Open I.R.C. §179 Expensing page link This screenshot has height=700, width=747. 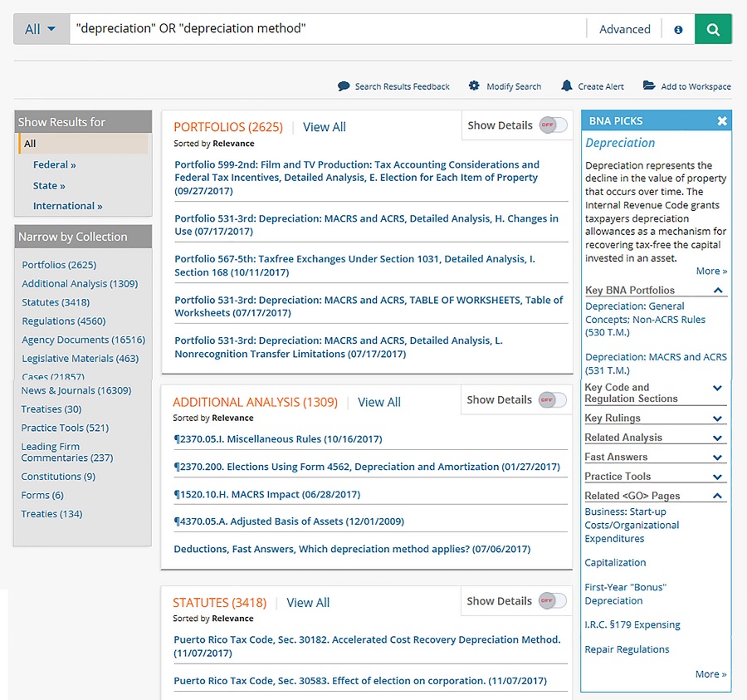point(632,624)
